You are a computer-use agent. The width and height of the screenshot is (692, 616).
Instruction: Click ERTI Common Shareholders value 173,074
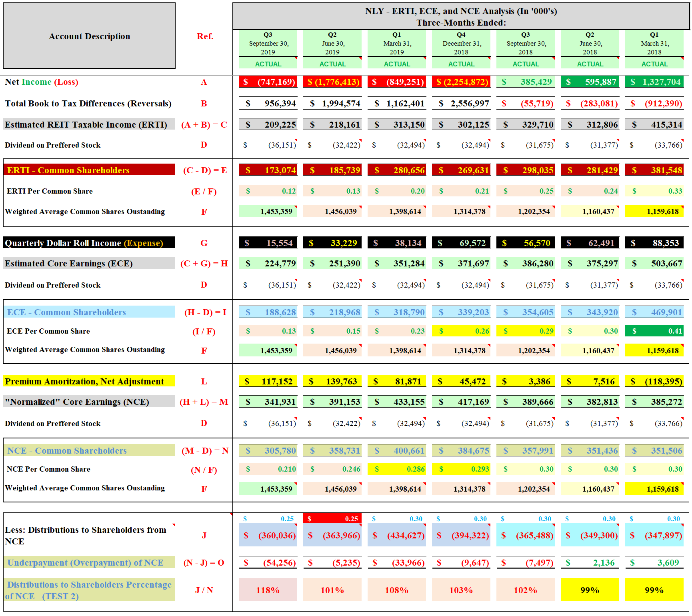268,170
